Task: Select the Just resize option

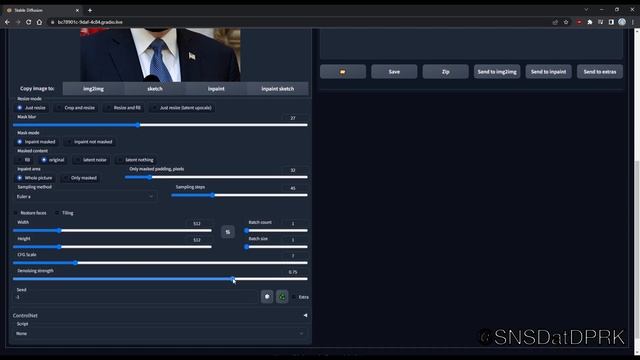Action: [x=31, y=108]
